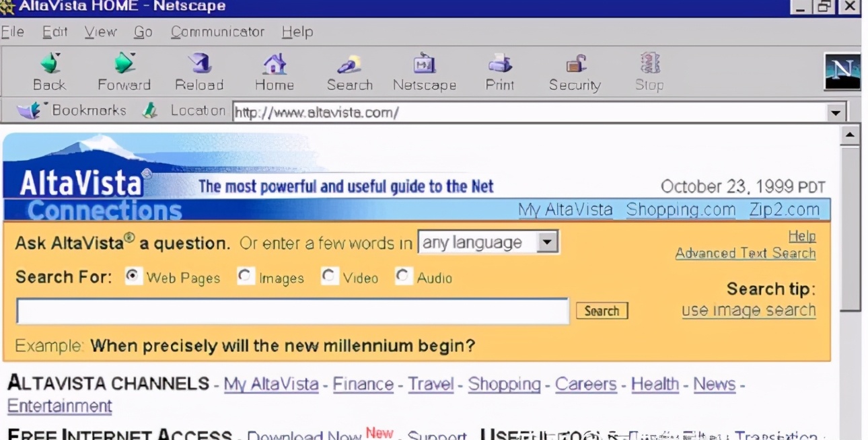868x440 pixels.
Task: Click the example millennium question text
Action: (x=283, y=346)
